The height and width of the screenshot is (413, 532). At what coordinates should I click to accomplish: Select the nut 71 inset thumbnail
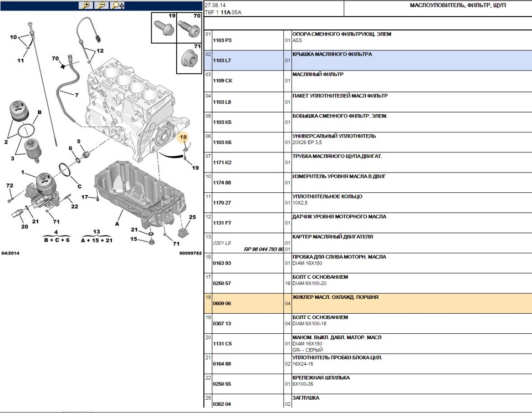[189, 58]
